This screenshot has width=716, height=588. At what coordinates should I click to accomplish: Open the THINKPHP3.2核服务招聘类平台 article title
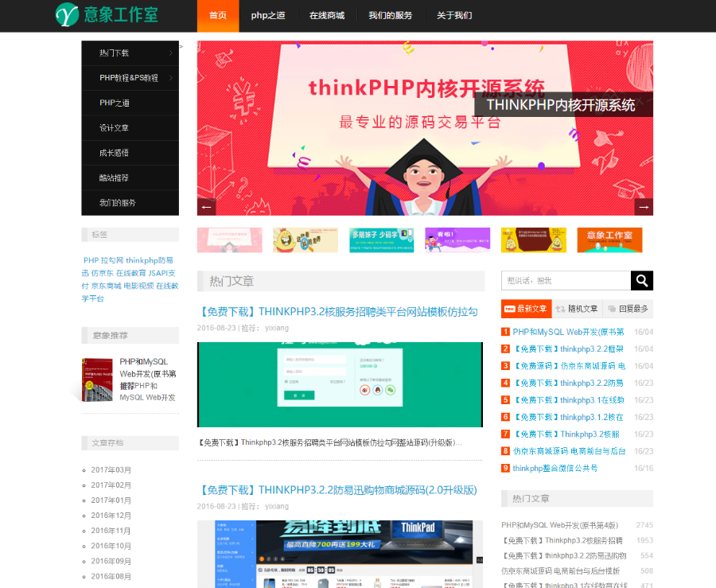point(340,311)
